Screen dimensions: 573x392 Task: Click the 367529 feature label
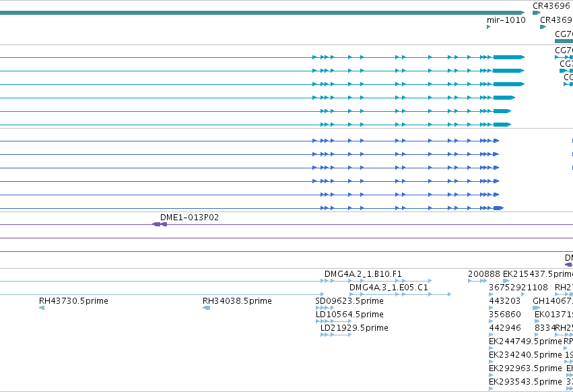(505, 288)
